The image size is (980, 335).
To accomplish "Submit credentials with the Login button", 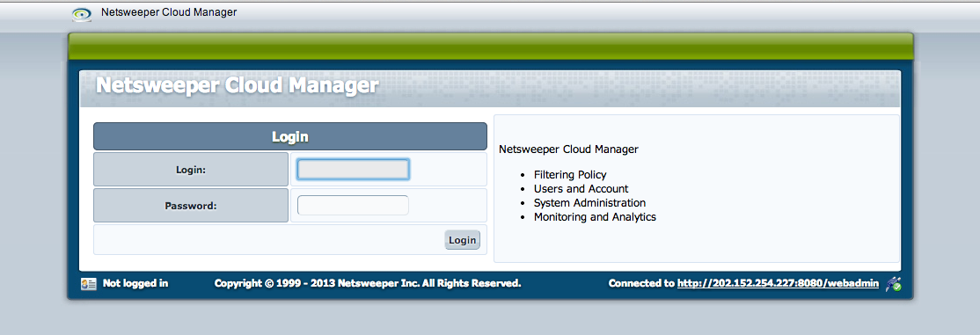I will click(463, 240).
